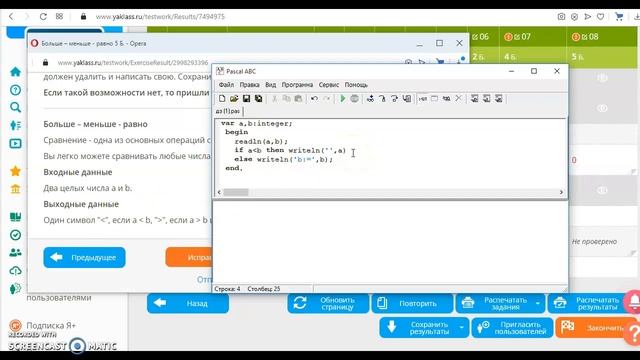Click the editor horizontal scrollbar thumb
This screenshot has width=640, height=360.
pyautogui.click(x=236, y=192)
